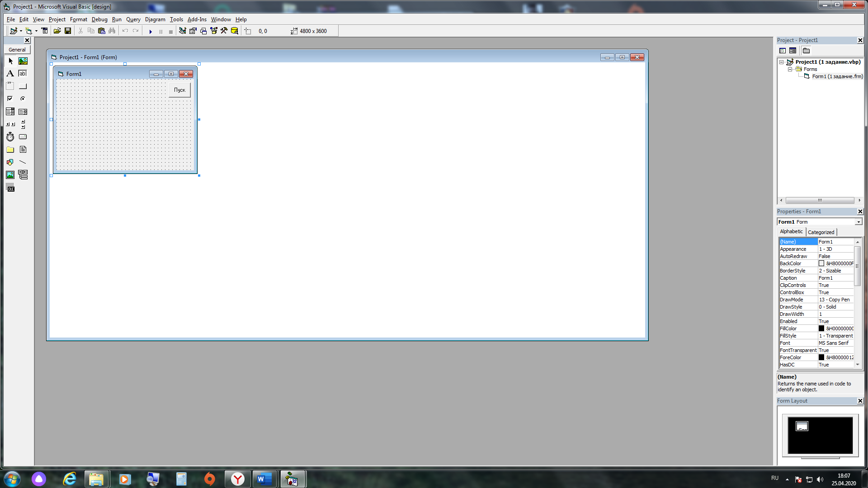This screenshot has width=868, height=488.
Task: Select the Frame control in toolbox
Action: point(10,86)
